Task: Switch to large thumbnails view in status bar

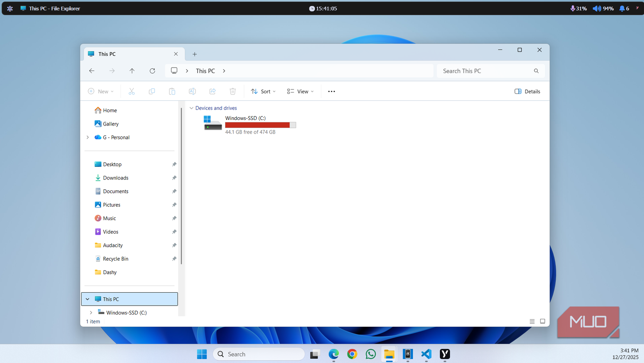Action: click(x=543, y=321)
